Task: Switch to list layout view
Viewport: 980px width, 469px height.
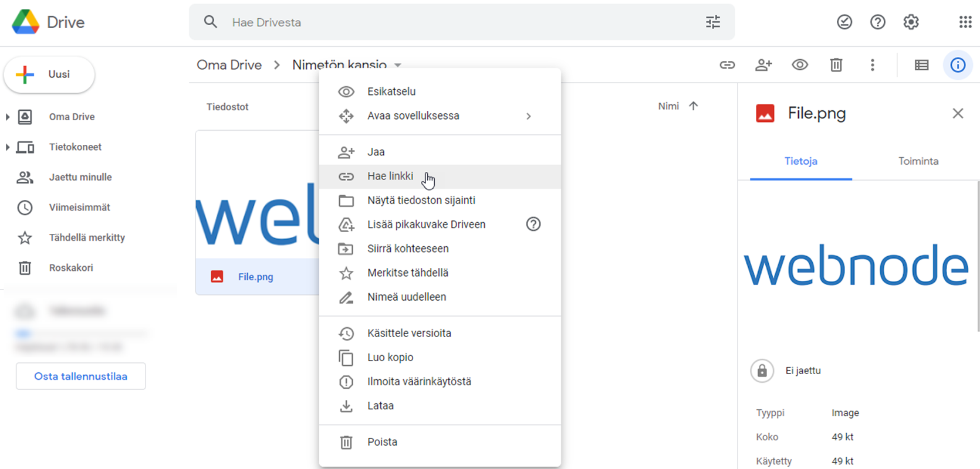Action: (921, 65)
